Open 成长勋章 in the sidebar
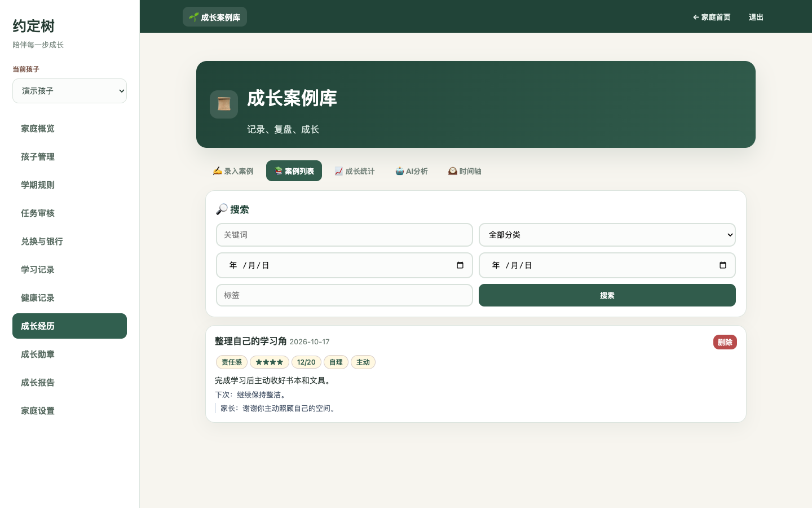Image resolution: width=812 pixels, height=508 pixels. pos(69,354)
